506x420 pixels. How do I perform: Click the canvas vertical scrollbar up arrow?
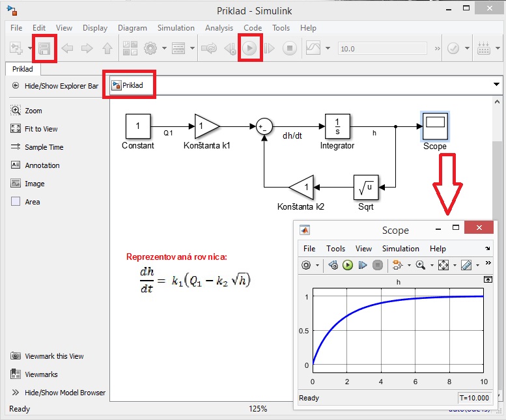(x=497, y=102)
